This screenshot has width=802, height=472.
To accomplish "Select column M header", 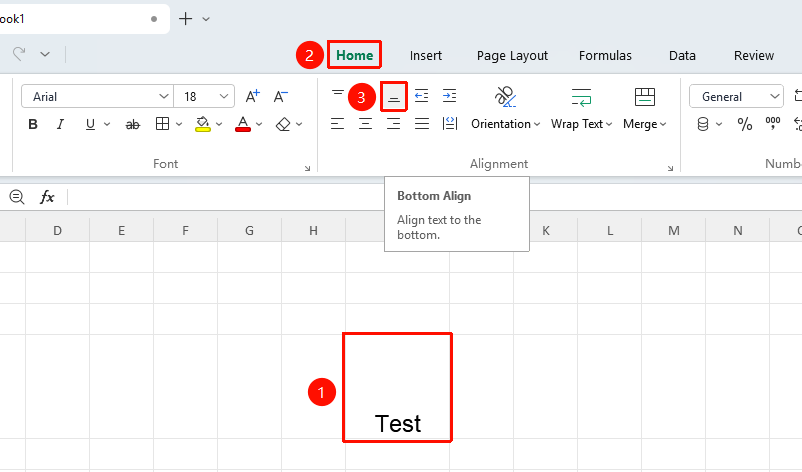I will (674, 230).
